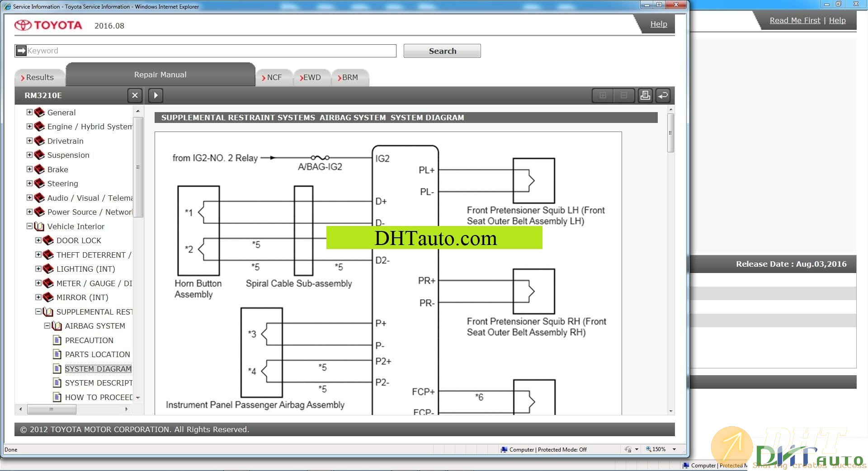Switch to the EWD tab
868x471 pixels.
pyautogui.click(x=311, y=77)
